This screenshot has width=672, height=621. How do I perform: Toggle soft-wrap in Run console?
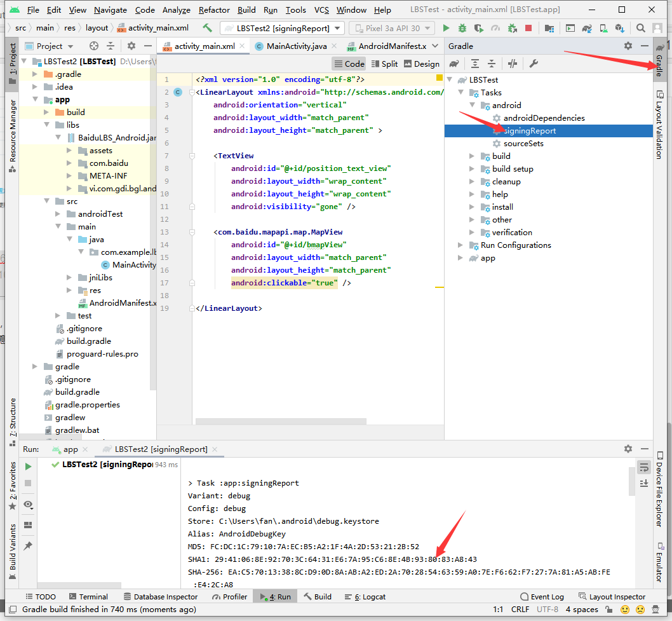click(x=643, y=467)
